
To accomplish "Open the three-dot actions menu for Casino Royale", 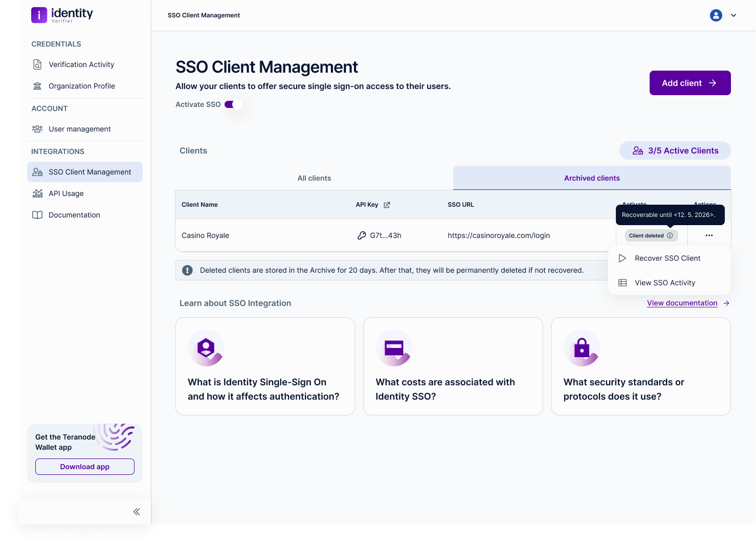I will coord(709,235).
